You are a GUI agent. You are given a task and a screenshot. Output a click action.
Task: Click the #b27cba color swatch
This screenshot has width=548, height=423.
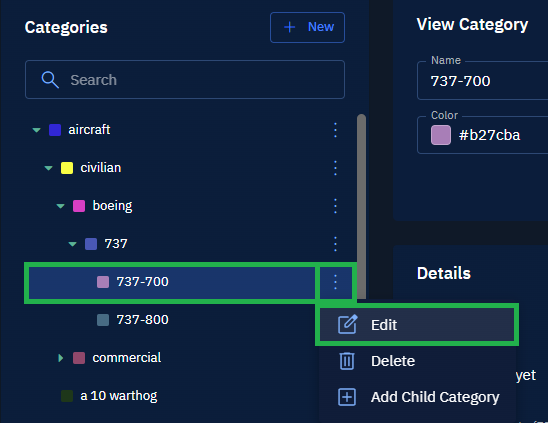tap(441, 135)
